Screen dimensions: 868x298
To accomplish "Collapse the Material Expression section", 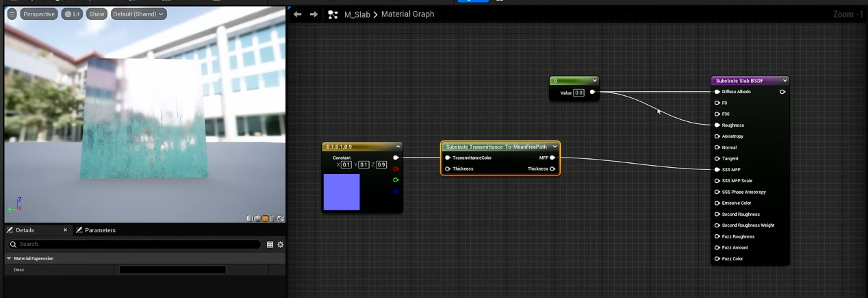I will [x=9, y=258].
